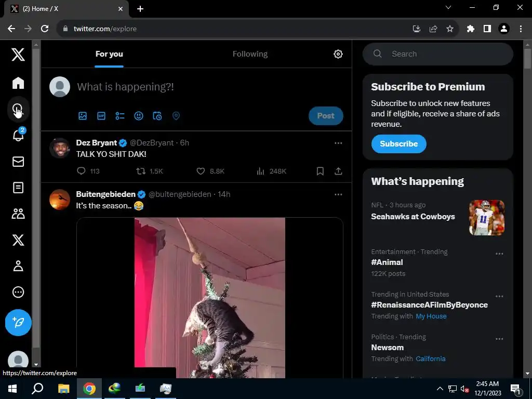Toggle muted volume tray icon
Image resolution: width=532 pixels, height=399 pixels.
pos(464,389)
